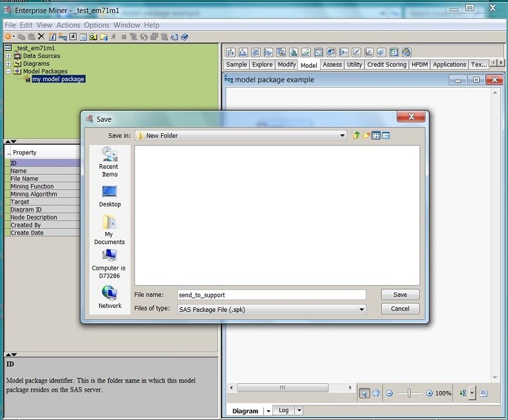508x420 pixels.
Task: Click the Cancel button
Action: (x=400, y=309)
